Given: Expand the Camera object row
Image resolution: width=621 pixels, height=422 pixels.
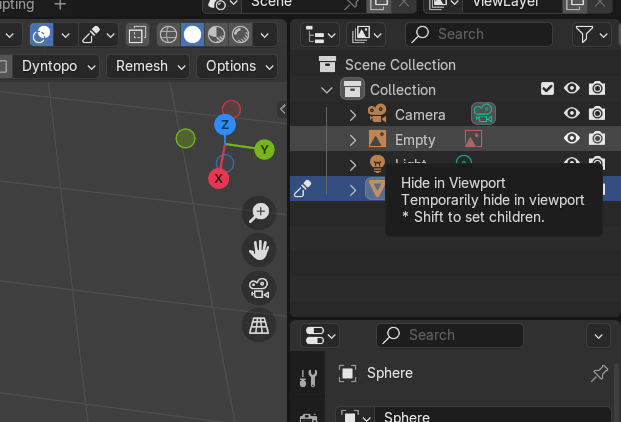Looking at the screenshot, I should pyautogui.click(x=352, y=115).
